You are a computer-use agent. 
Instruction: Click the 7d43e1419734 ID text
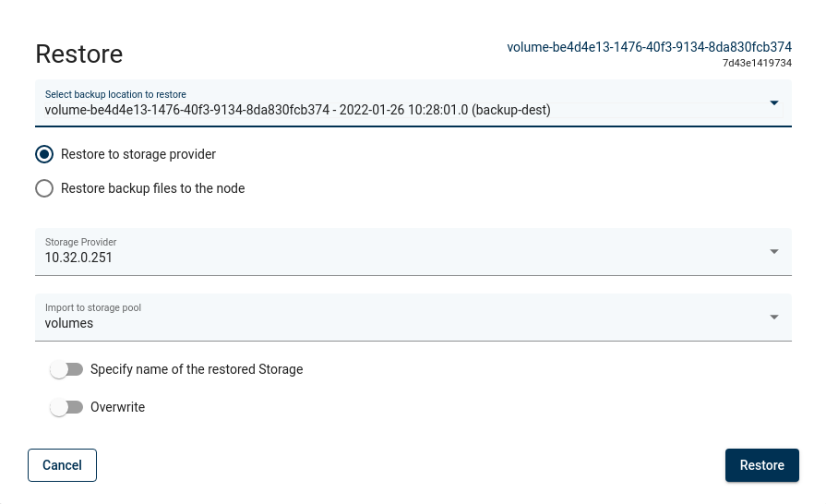(757, 63)
